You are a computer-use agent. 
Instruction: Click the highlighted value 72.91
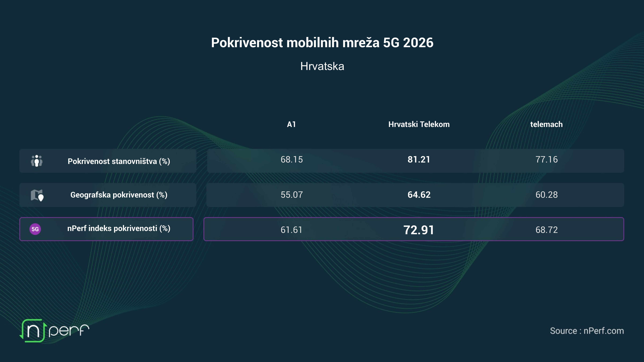tap(419, 230)
